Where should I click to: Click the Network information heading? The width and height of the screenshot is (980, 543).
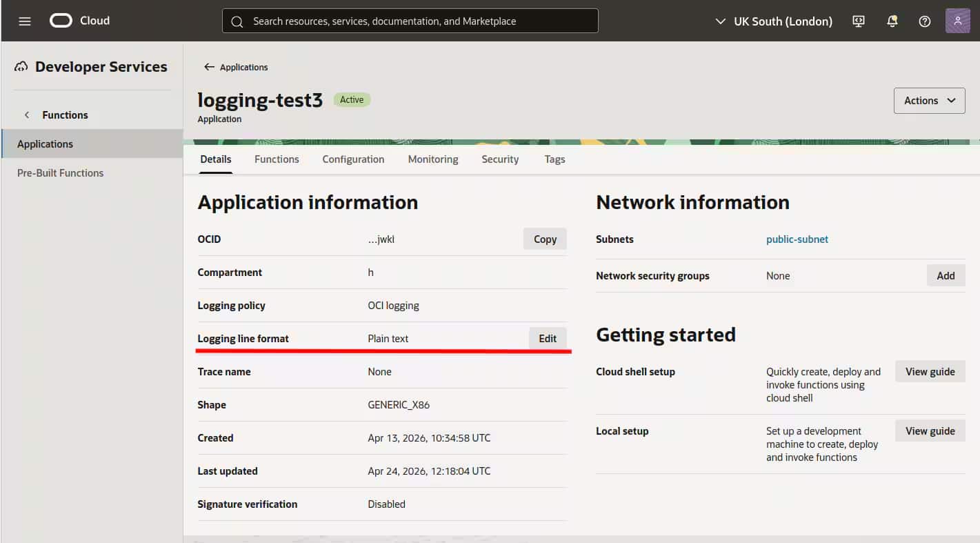[692, 202]
